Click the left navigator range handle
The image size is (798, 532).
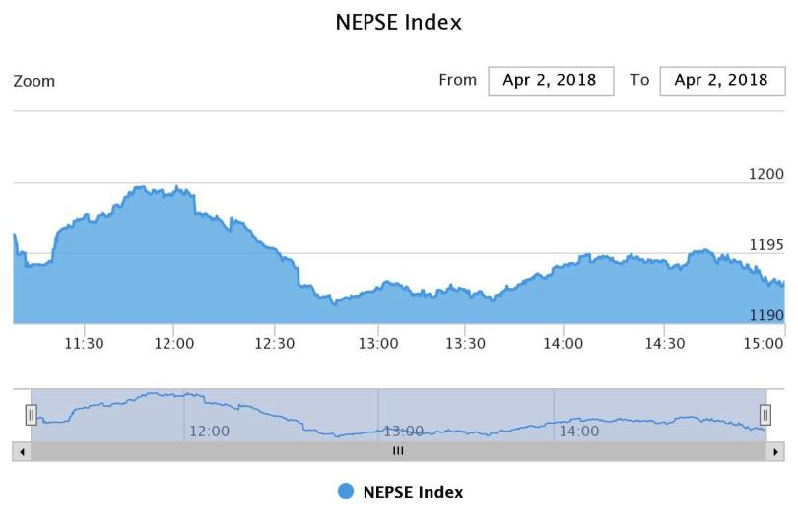pyautogui.click(x=31, y=415)
